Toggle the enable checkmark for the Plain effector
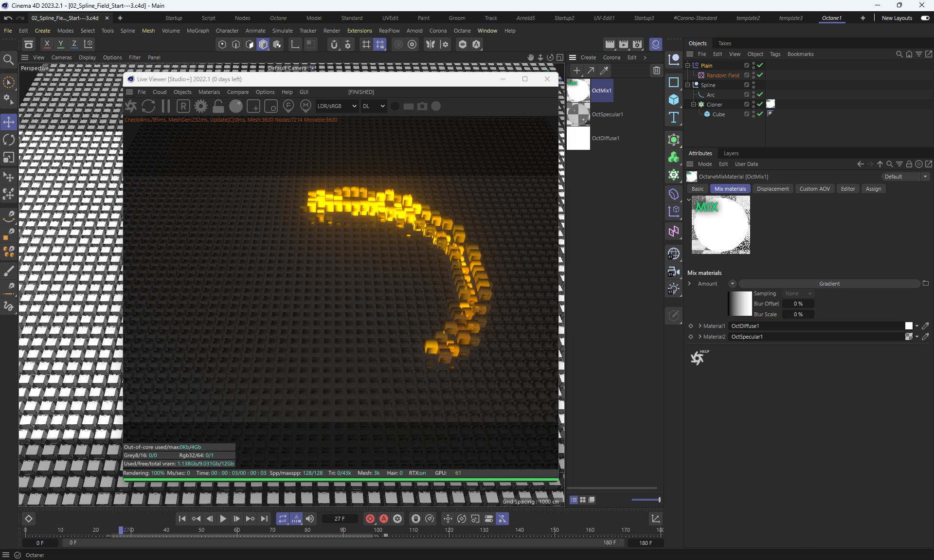 [x=760, y=65]
